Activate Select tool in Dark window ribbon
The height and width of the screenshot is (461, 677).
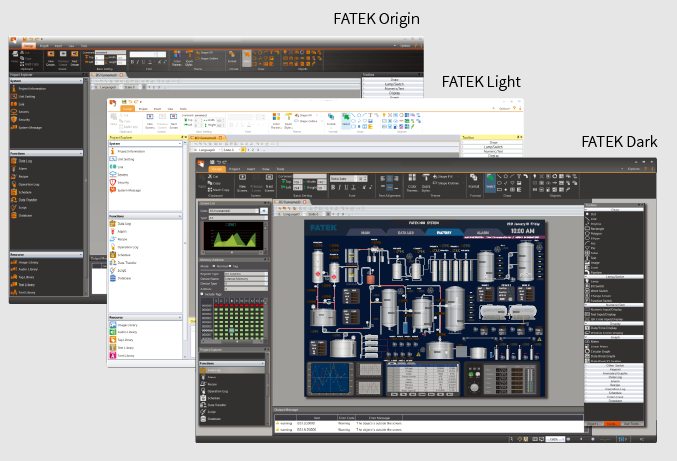point(490,182)
